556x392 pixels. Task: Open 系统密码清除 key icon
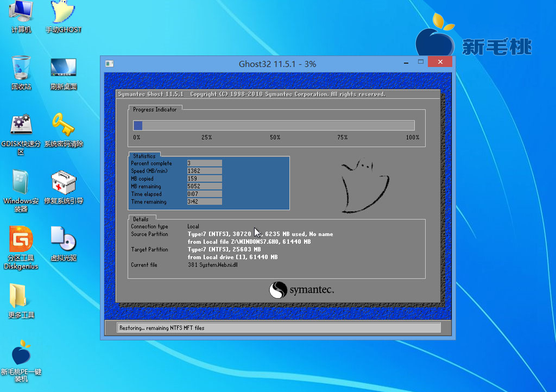pos(64,130)
